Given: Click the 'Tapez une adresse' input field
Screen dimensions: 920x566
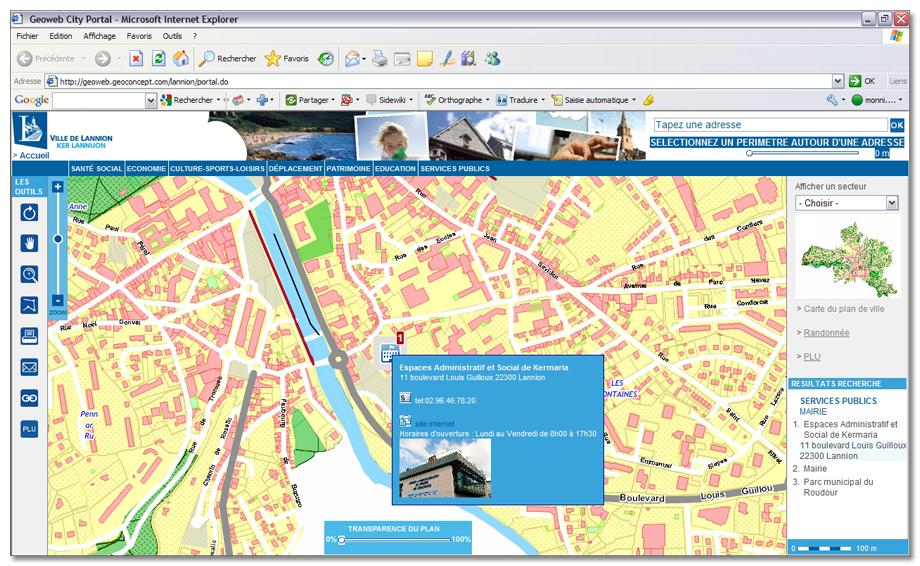Looking at the screenshot, I should click(769, 125).
